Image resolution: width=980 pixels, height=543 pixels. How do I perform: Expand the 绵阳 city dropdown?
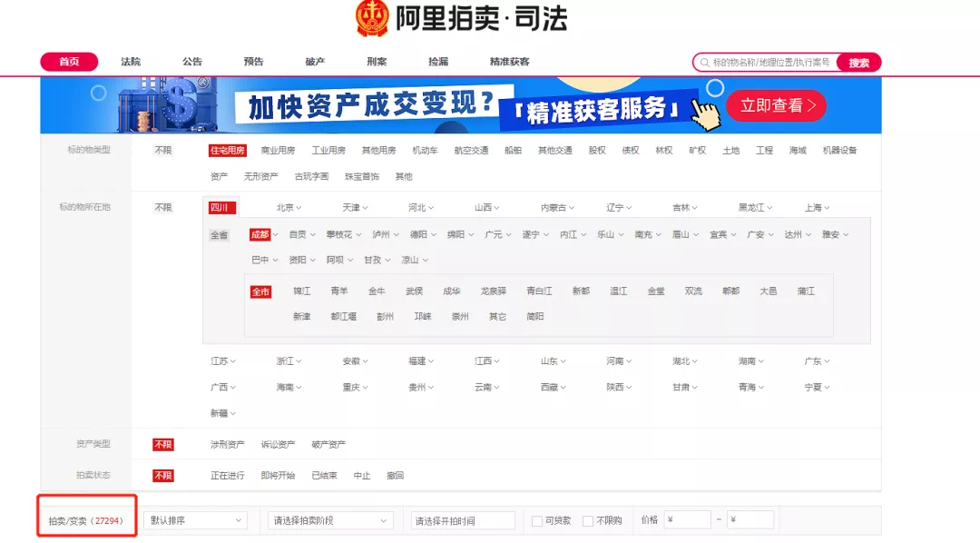pyautogui.click(x=460, y=234)
